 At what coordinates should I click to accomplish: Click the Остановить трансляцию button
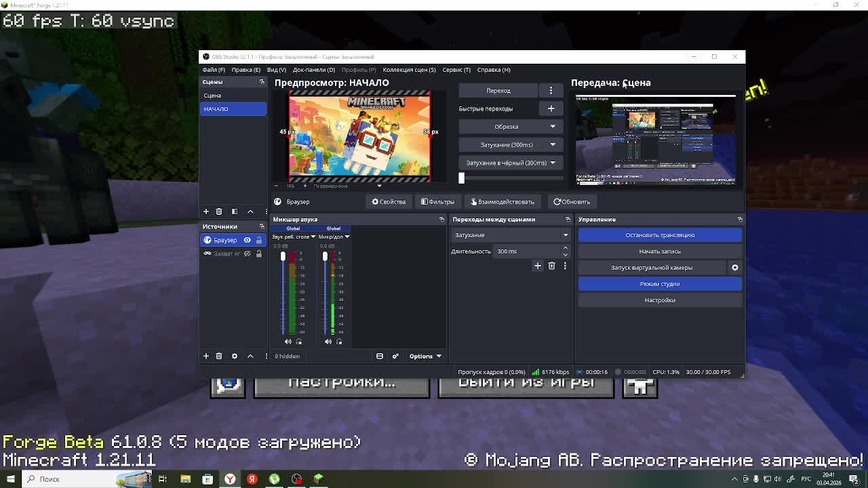tap(660, 235)
